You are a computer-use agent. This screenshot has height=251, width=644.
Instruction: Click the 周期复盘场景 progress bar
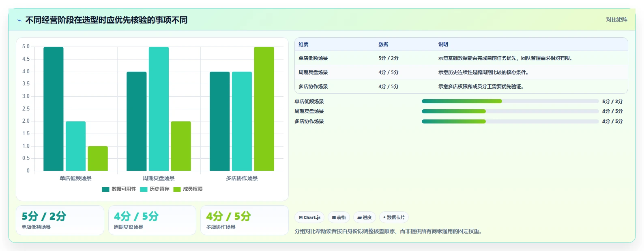(x=510, y=111)
